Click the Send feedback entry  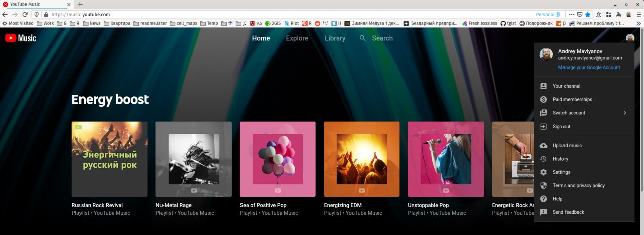tap(584, 212)
